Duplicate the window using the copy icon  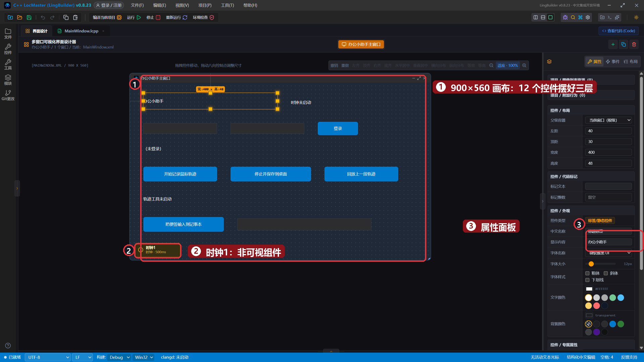624,44
